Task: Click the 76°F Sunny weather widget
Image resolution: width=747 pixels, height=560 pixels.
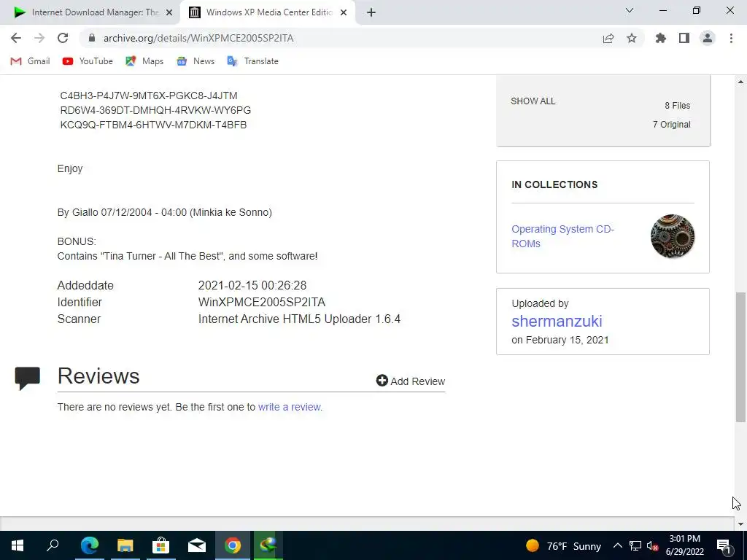Action: (x=564, y=545)
